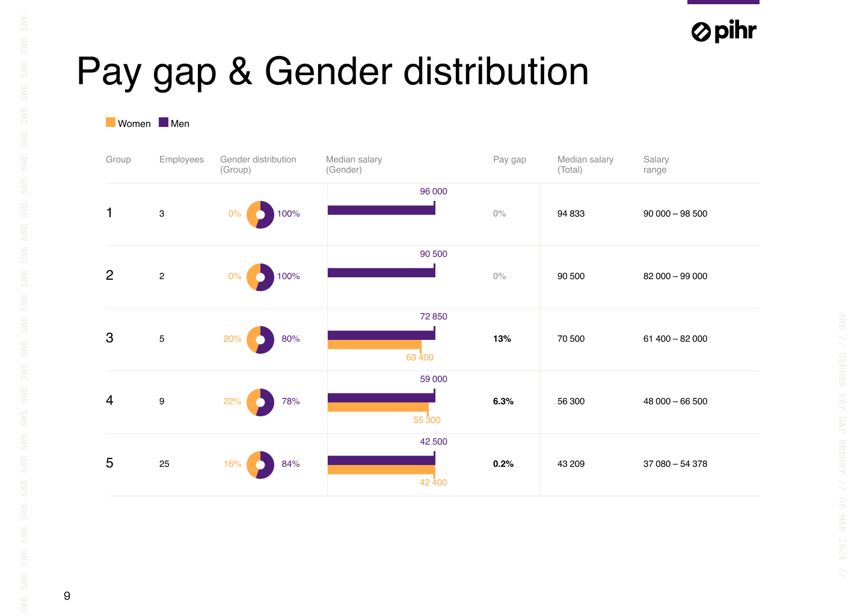The height and width of the screenshot is (616, 866).
Task: Click the orange Women legend swatch
Action: tap(111, 123)
